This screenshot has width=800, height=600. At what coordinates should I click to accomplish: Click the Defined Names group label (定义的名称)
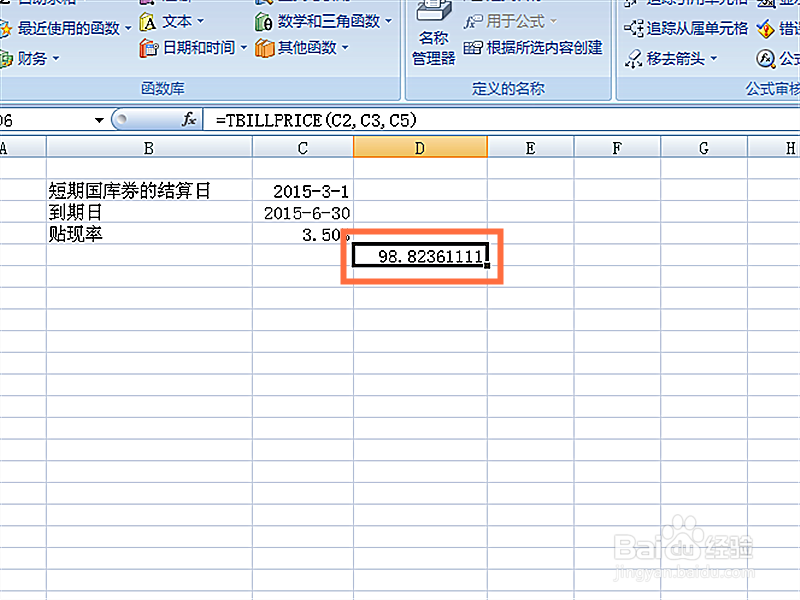[x=508, y=89]
